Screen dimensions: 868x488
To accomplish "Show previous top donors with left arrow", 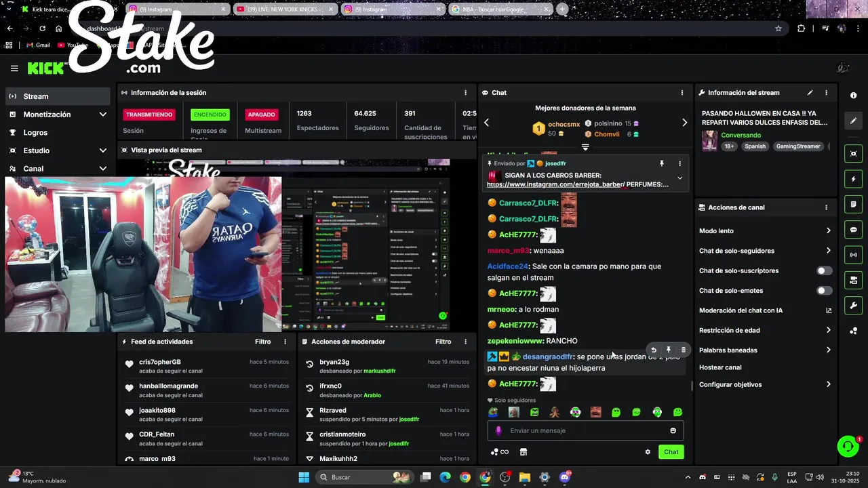I will [x=486, y=123].
